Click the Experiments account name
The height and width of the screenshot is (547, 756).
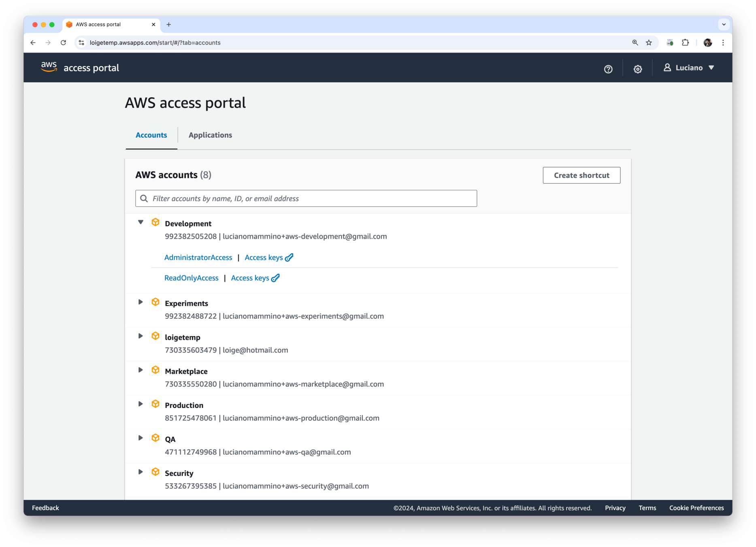186,303
